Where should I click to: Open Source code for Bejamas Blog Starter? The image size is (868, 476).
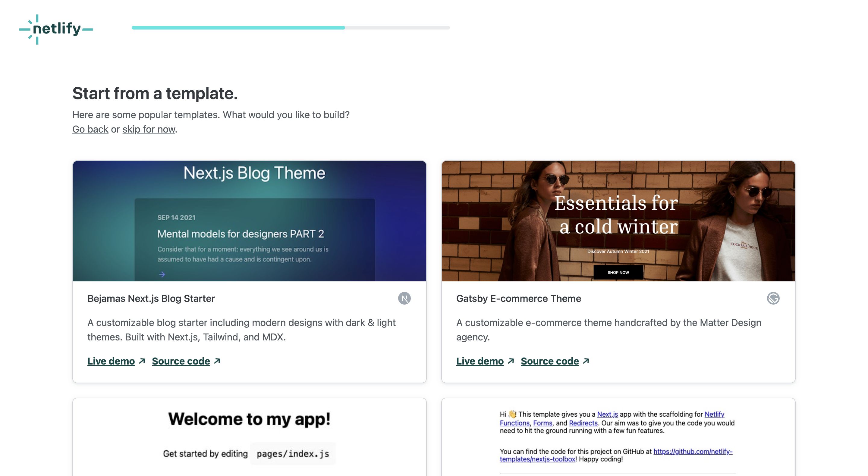tap(181, 361)
